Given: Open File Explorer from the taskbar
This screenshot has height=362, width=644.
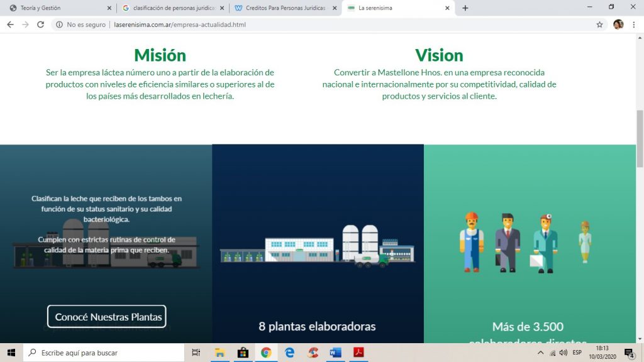Looking at the screenshot, I should pos(219,353).
